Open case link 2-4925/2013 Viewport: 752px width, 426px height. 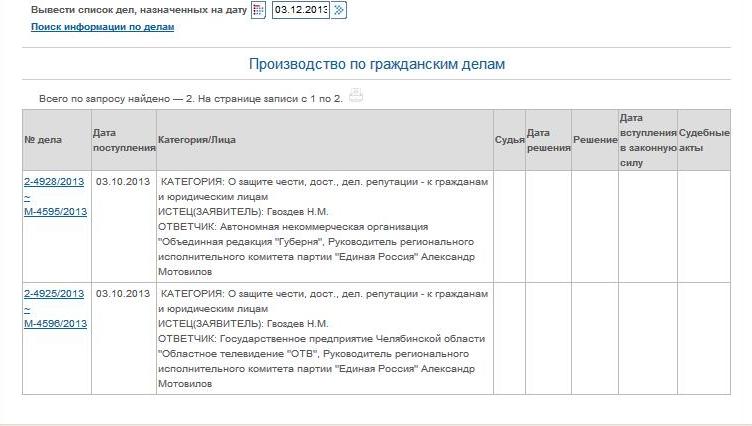click(x=54, y=294)
